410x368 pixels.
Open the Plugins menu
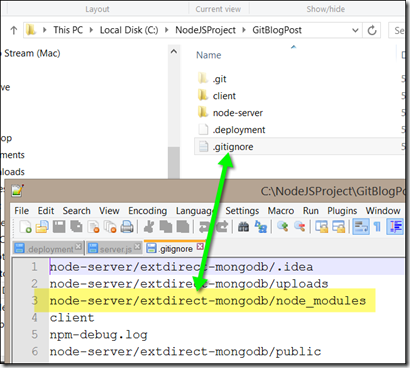342,211
